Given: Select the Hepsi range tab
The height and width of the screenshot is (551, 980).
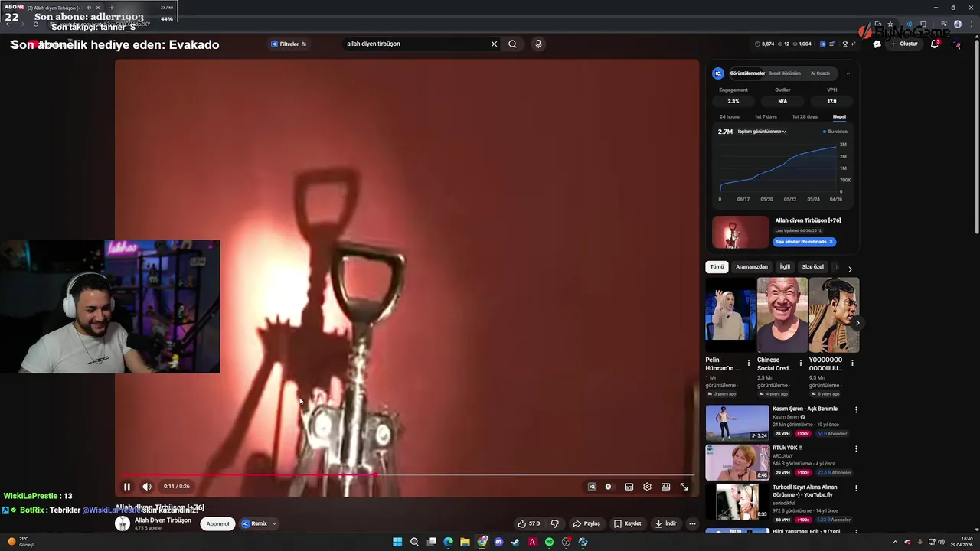Looking at the screenshot, I should pos(839,116).
